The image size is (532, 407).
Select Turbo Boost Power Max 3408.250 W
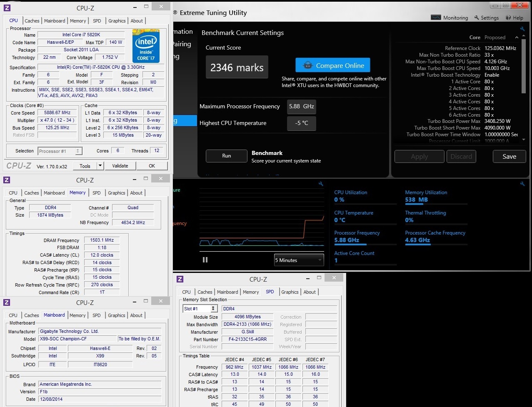tap(497, 121)
